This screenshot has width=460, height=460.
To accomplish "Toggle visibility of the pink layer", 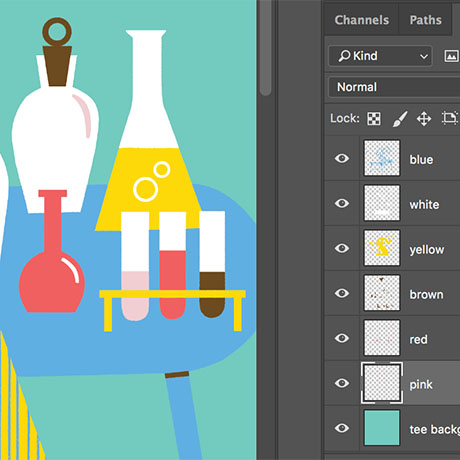I will pos(342,383).
